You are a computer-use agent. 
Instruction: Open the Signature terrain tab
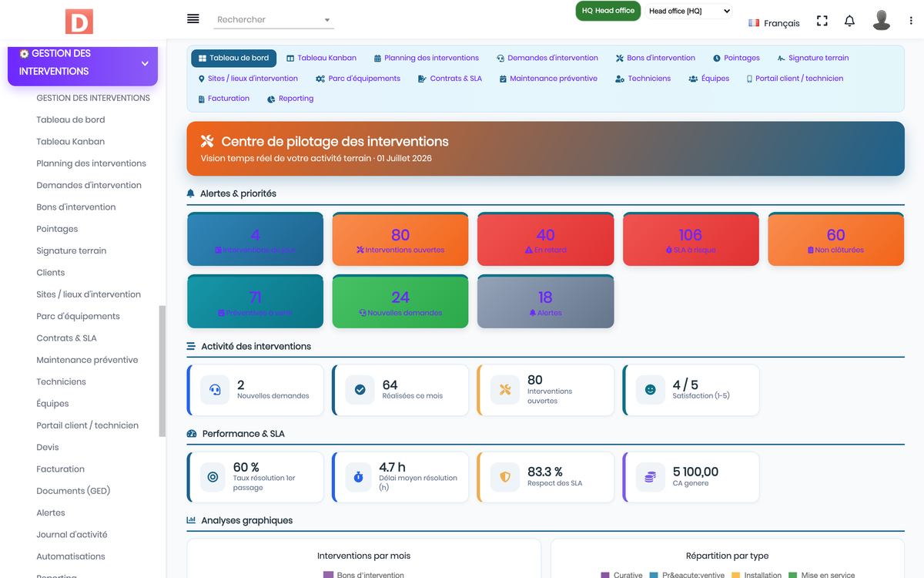point(813,58)
